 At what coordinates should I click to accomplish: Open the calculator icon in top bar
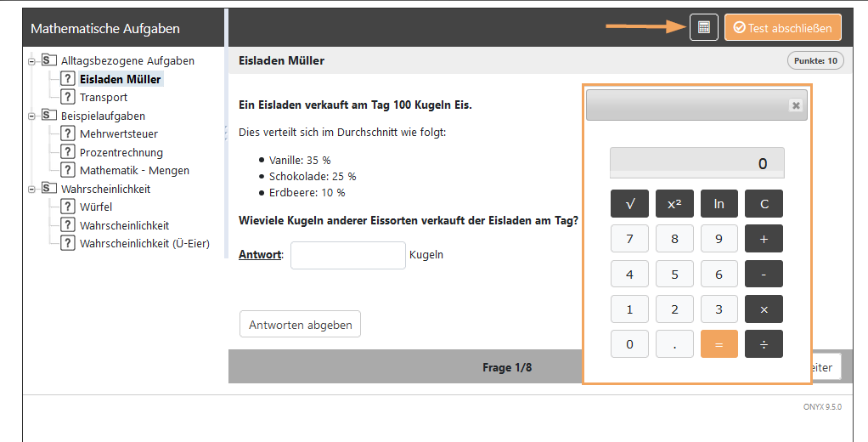[x=703, y=27]
